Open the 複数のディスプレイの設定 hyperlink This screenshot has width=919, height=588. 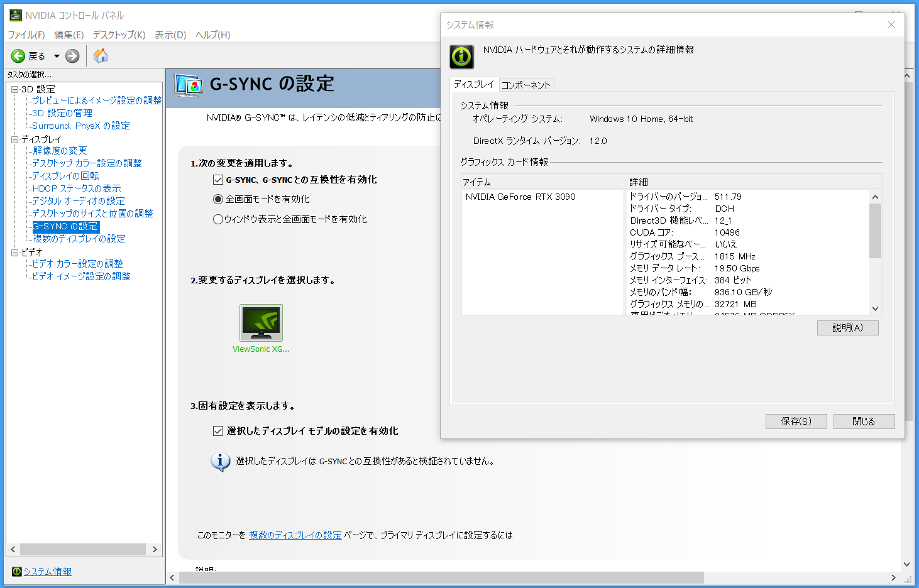tap(295, 535)
